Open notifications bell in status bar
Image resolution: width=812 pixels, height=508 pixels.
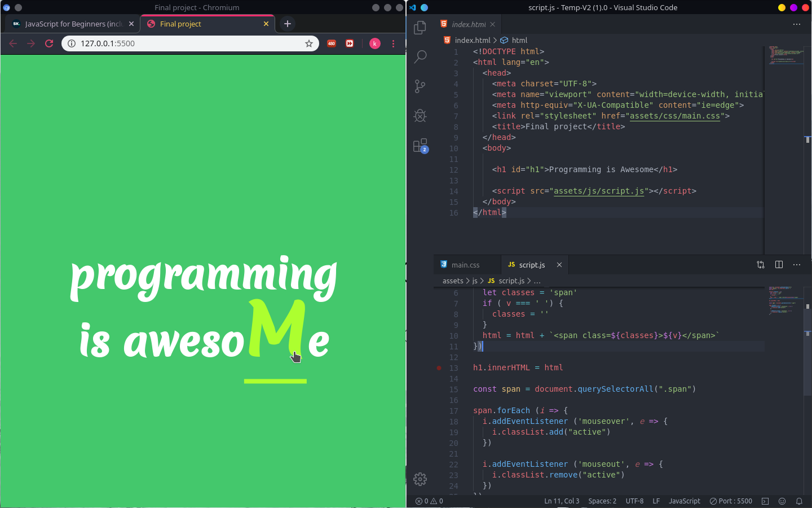[x=799, y=501]
